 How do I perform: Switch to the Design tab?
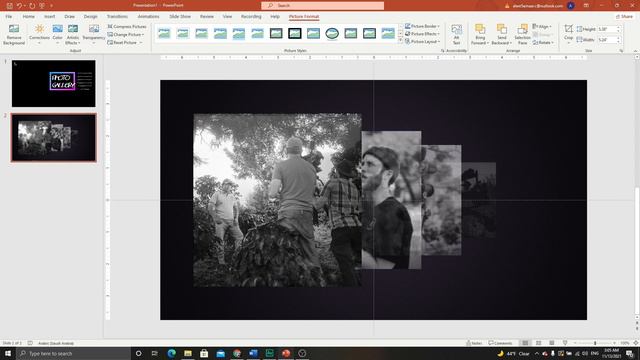pos(91,16)
